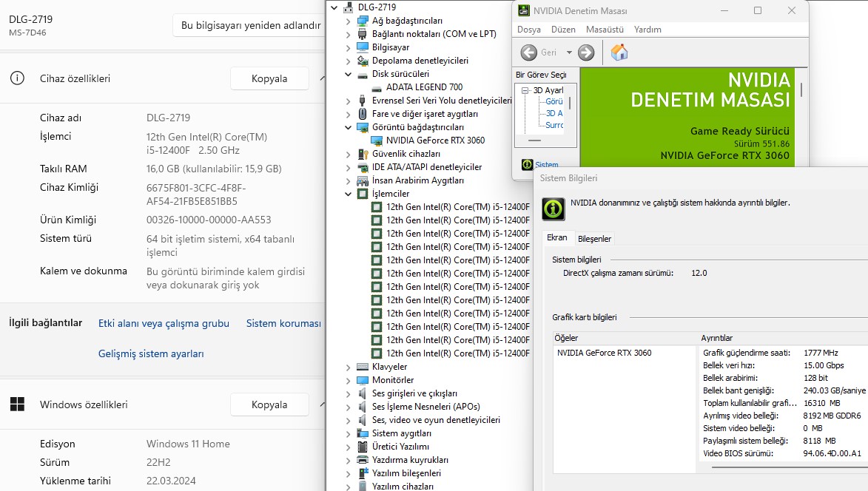
Task: Open the Sistem koruması link
Action: coord(283,323)
